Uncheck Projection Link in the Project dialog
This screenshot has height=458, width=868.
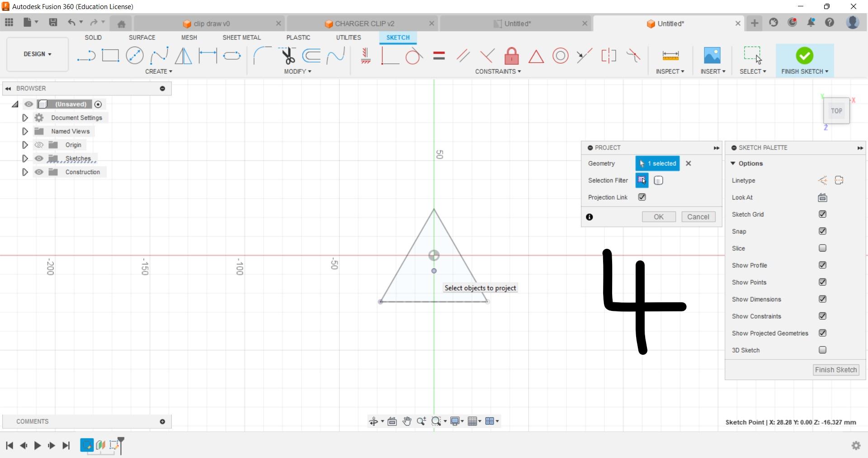point(642,197)
